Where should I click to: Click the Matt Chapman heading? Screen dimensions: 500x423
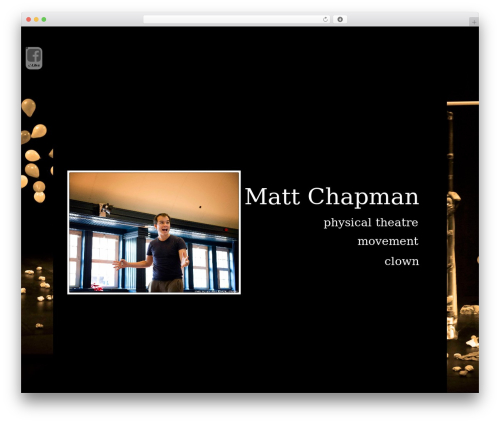point(332,196)
